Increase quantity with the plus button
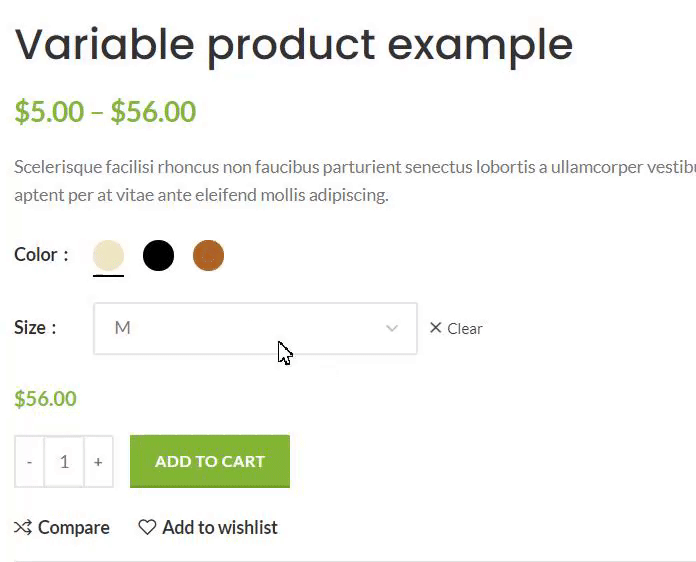Viewport: 696px width, 562px height. pos(98,462)
